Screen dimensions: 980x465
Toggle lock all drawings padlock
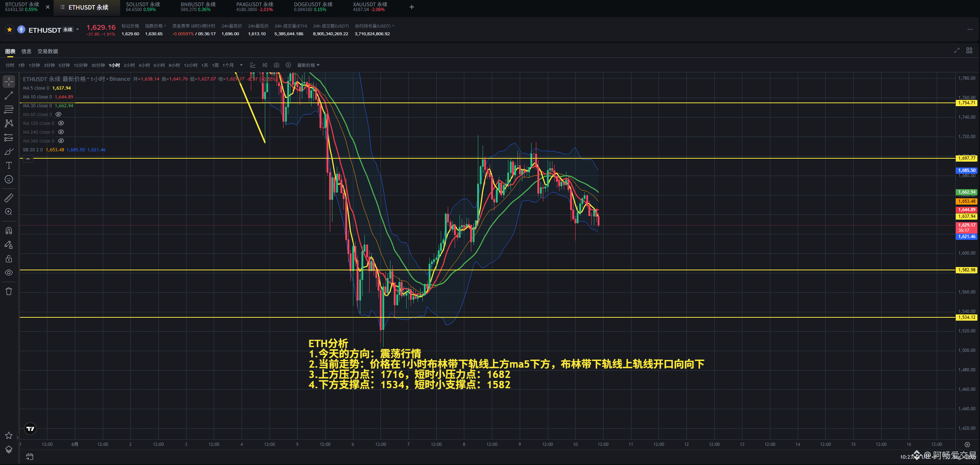coord(9,259)
